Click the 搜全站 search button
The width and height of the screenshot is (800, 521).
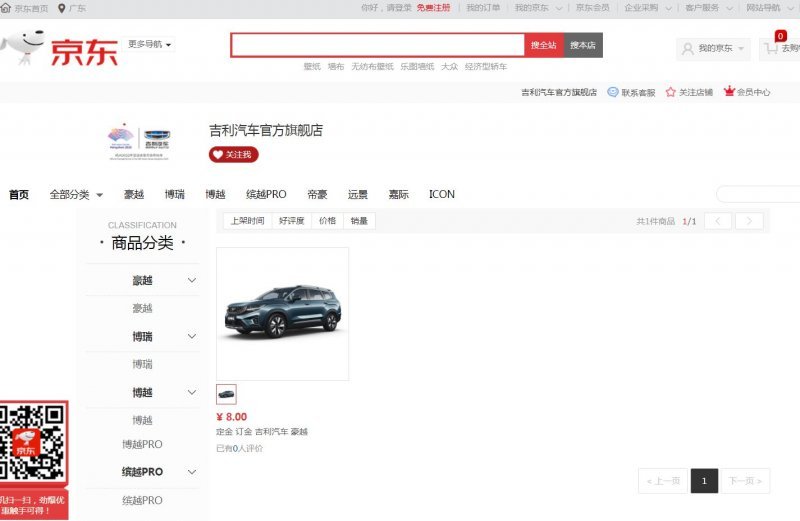pos(544,45)
